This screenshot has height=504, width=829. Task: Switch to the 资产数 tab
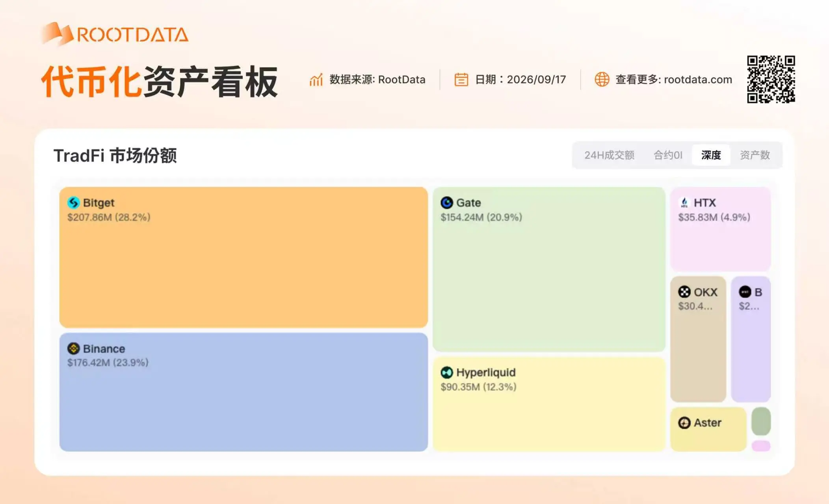click(x=755, y=155)
